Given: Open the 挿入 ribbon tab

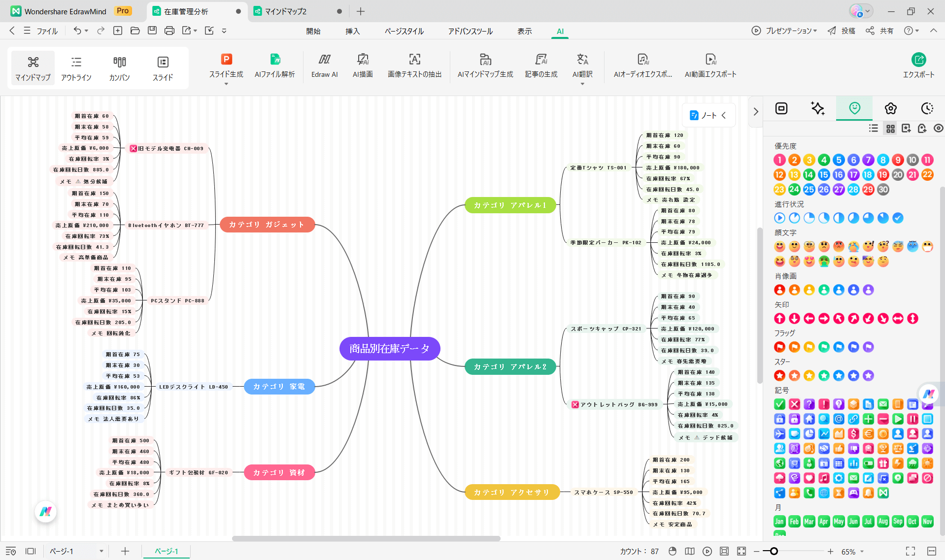Looking at the screenshot, I should pyautogui.click(x=352, y=31).
